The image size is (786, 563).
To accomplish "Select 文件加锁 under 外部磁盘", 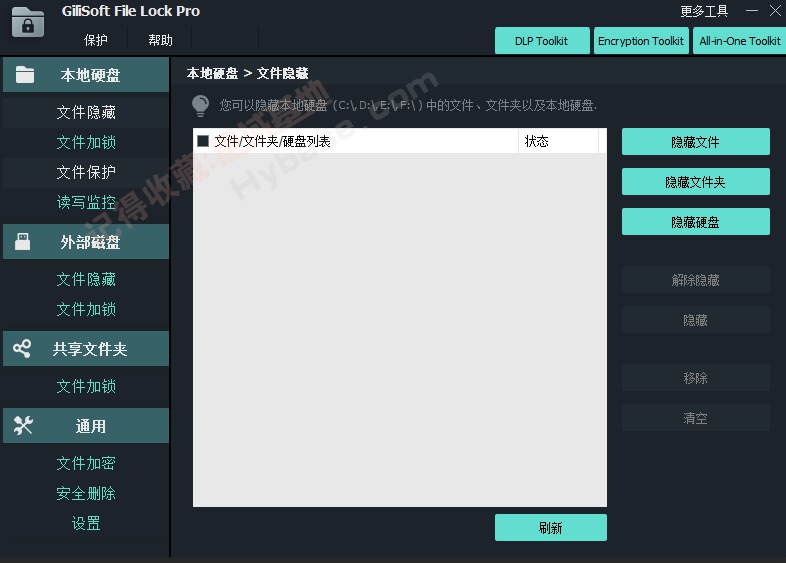I will pos(86,309).
